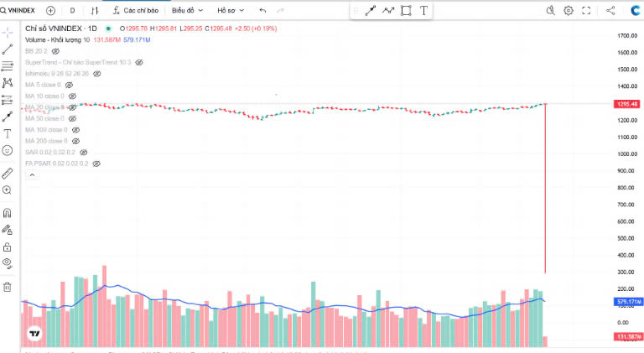Show the MA 100 close indicator
644x353 pixels.
coord(75,130)
